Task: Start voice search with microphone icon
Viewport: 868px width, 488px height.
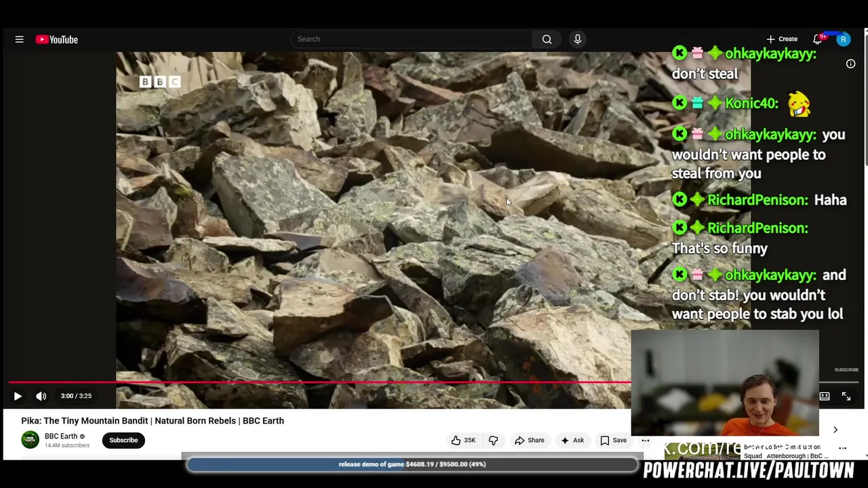Action: (x=578, y=39)
